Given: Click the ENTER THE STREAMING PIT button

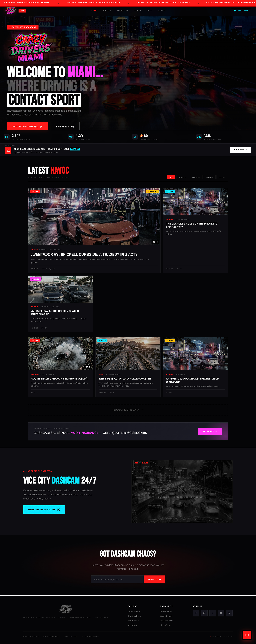Looking at the screenshot, I should pos(44,509).
